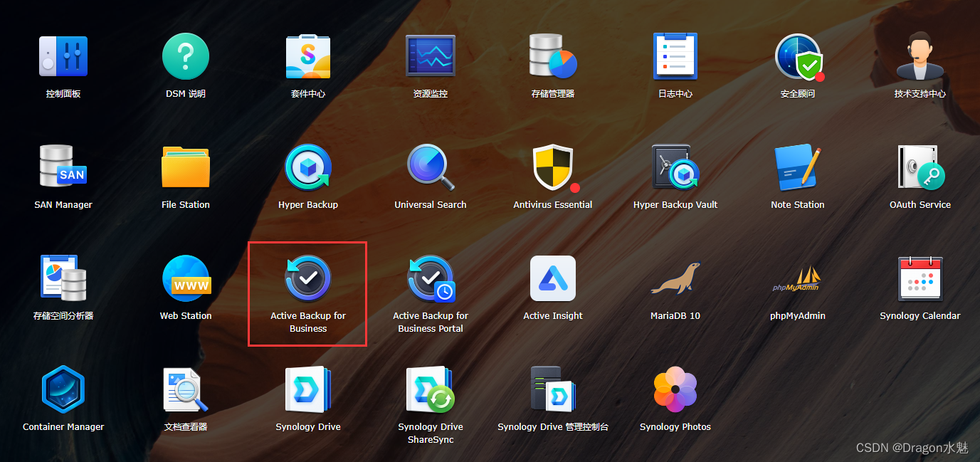Launch SAN Manager icon
The image size is (980, 462).
point(63,167)
